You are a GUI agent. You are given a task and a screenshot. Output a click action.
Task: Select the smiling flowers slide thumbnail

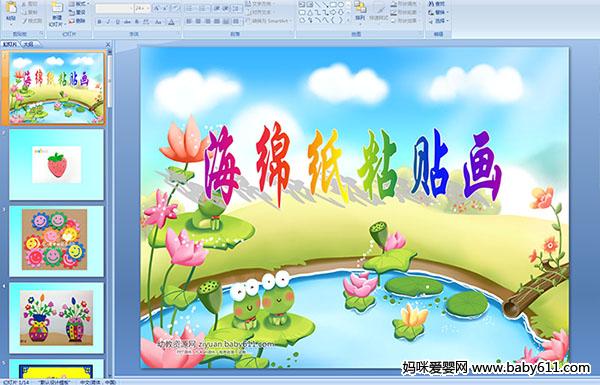[57, 241]
